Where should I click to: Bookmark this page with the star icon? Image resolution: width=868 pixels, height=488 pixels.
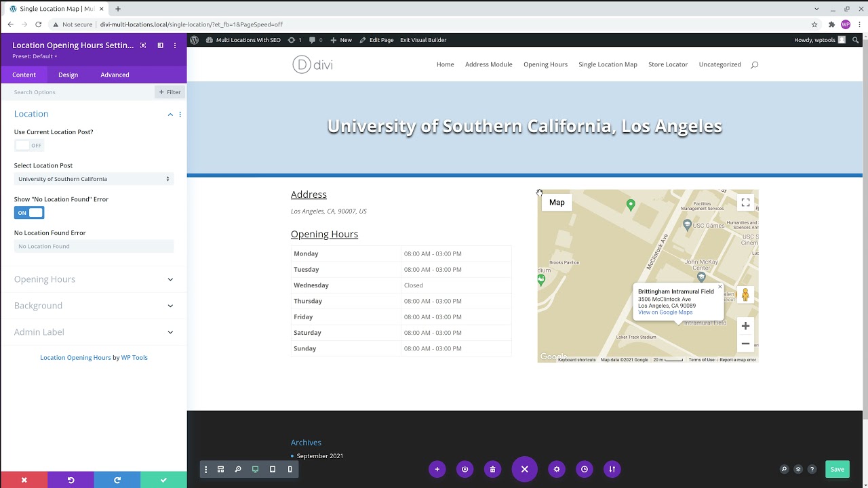(x=814, y=24)
